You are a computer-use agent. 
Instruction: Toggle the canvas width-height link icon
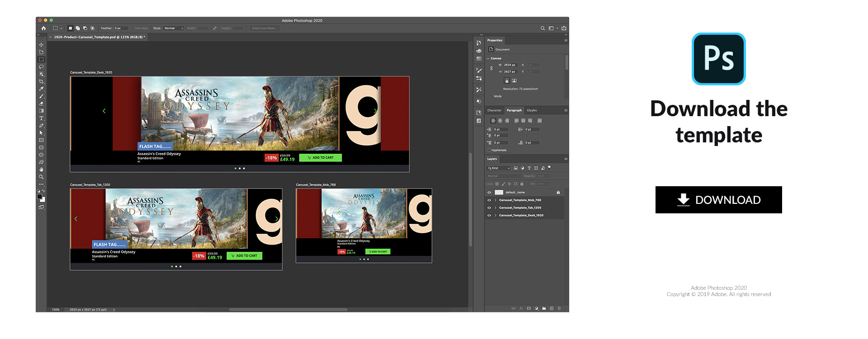[491, 68]
